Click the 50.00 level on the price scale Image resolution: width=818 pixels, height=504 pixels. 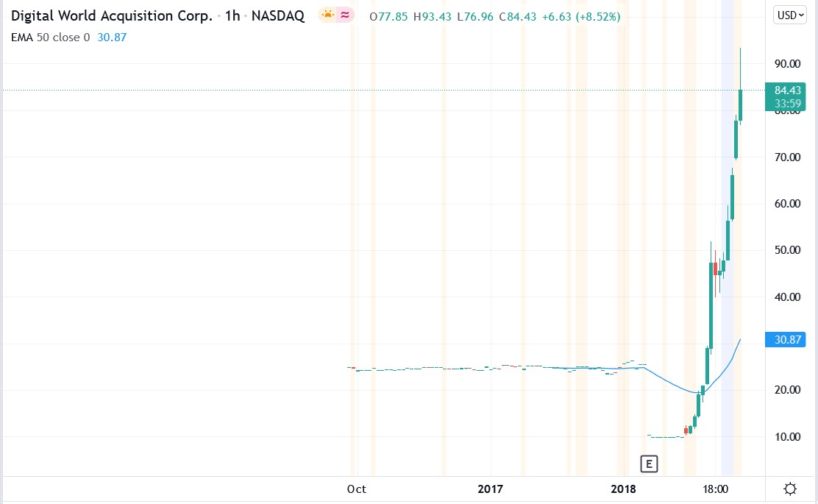787,250
